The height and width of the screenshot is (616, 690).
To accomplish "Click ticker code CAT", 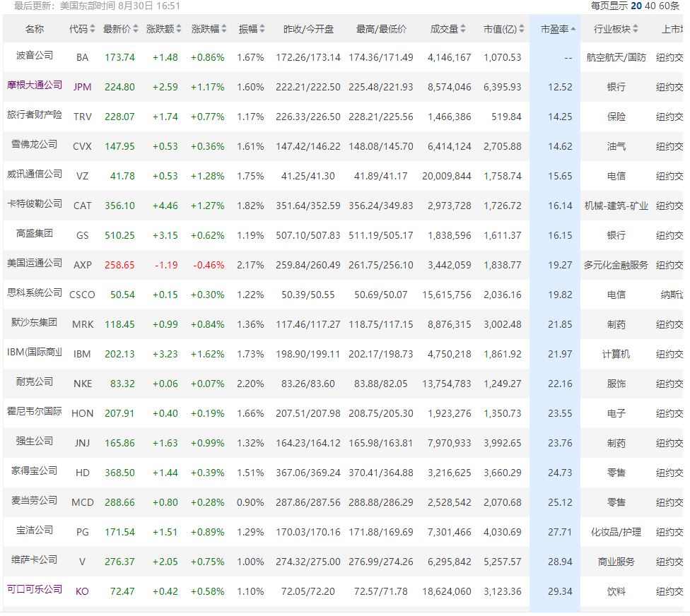I will pos(82,206).
